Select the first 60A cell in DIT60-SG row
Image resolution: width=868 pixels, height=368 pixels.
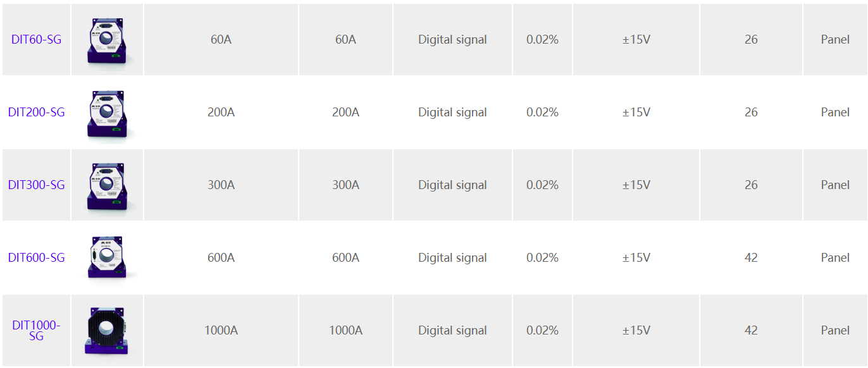(221, 39)
